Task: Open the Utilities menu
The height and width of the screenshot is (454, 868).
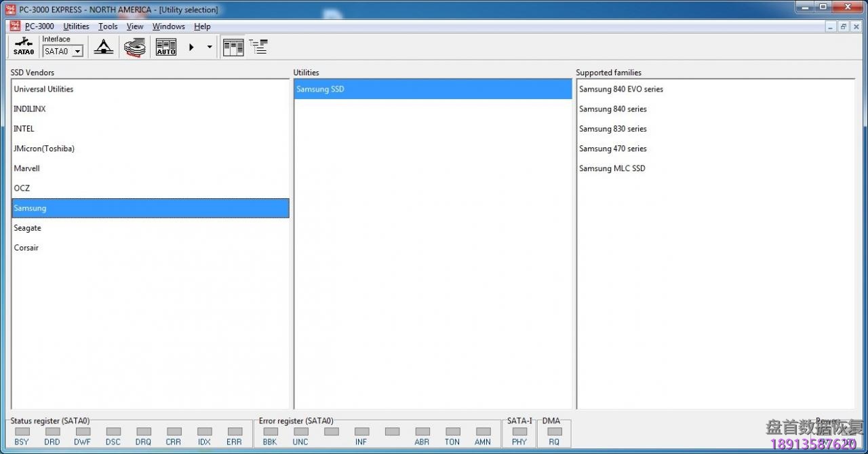Action: [75, 26]
